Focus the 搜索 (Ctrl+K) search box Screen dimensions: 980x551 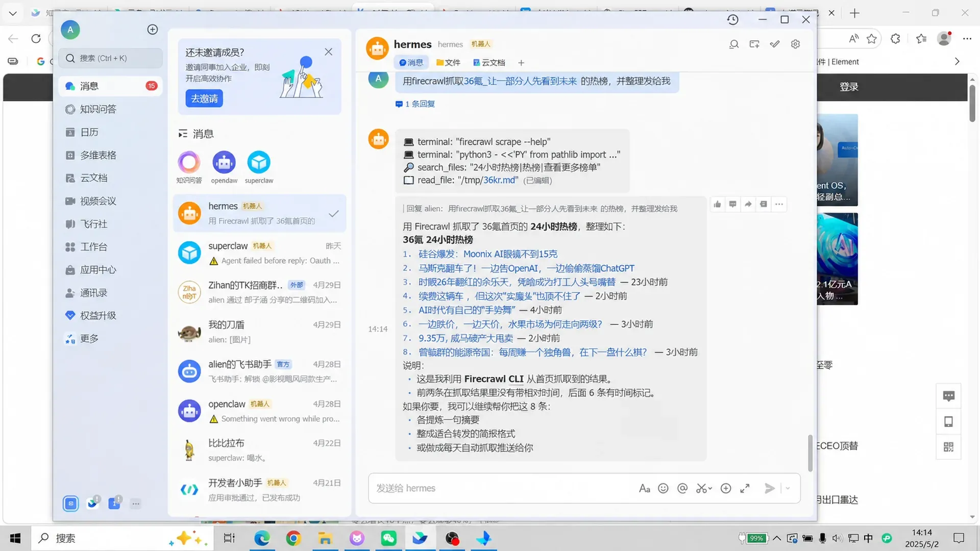110,58
